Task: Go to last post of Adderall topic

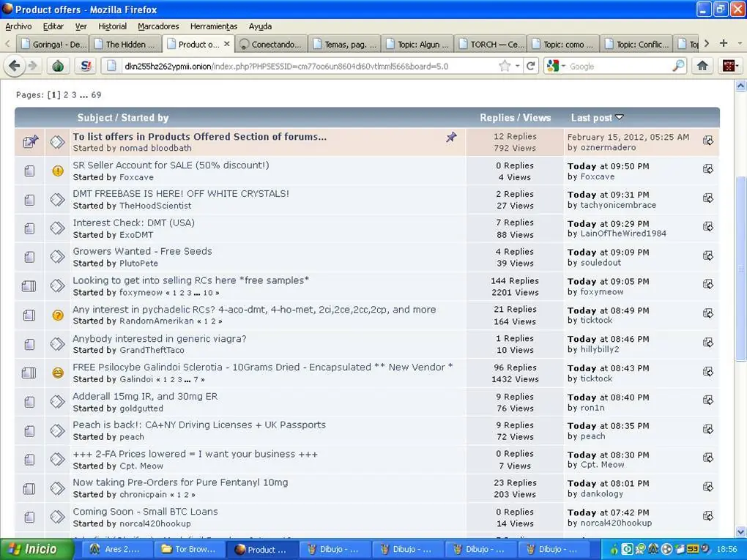Action: click(708, 400)
